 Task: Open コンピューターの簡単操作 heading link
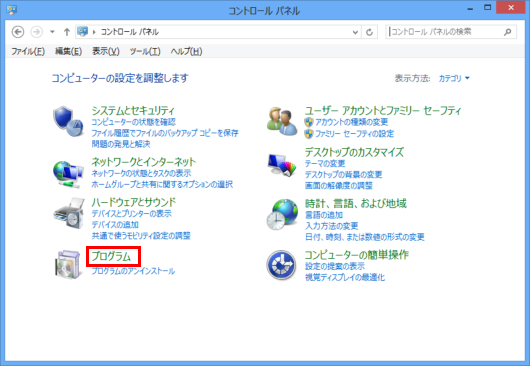(x=357, y=255)
